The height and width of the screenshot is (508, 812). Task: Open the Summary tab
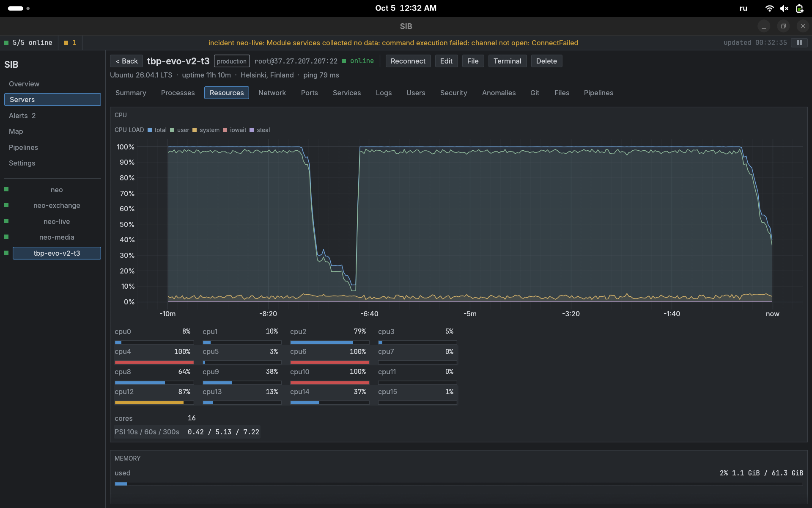131,93
